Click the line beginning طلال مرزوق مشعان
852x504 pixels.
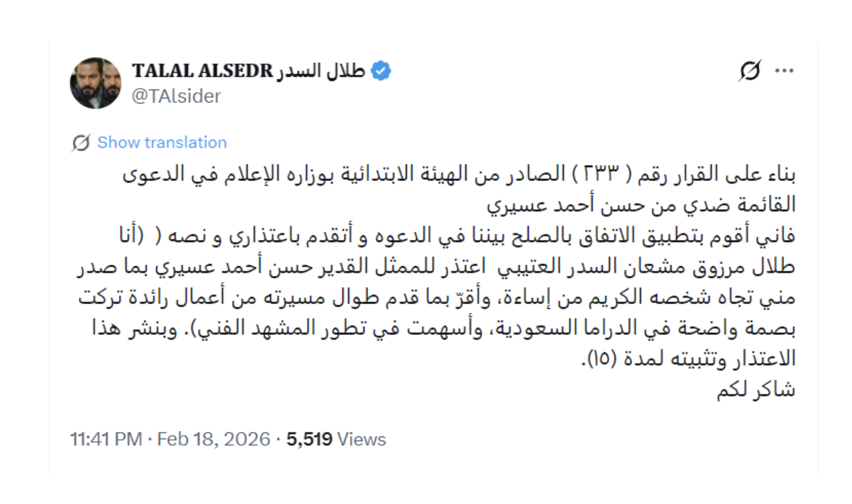pyautogui.click(x=435, y=267)
